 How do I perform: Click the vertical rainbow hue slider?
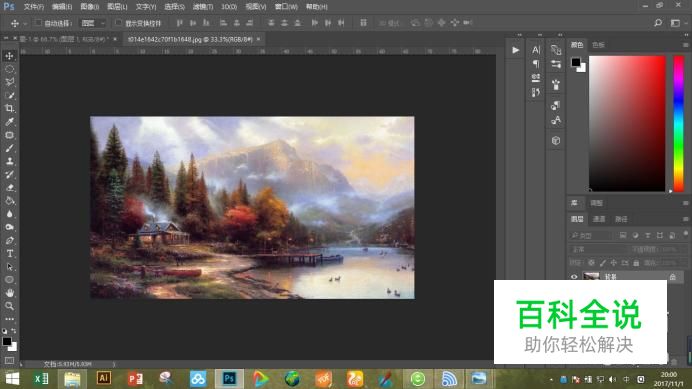(x=678, y=124)
